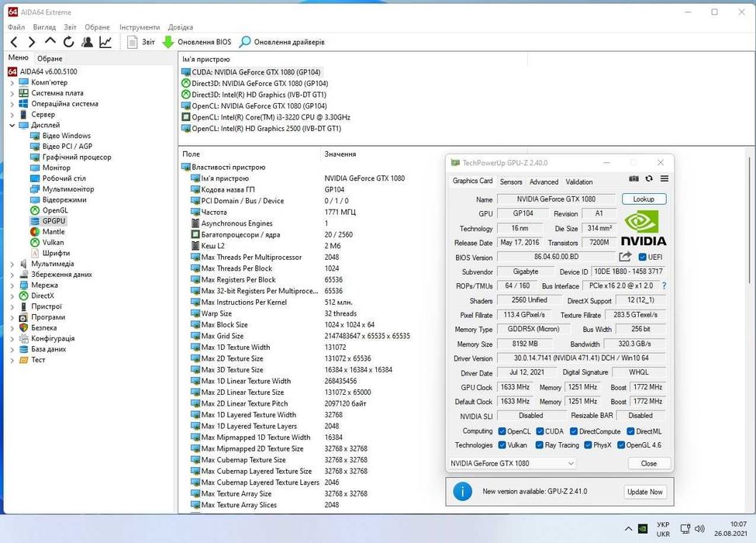Expand the Системна плата node
The height and width of the screenshot is (543, 756).
pyautogui.click(x=12, y=94)
